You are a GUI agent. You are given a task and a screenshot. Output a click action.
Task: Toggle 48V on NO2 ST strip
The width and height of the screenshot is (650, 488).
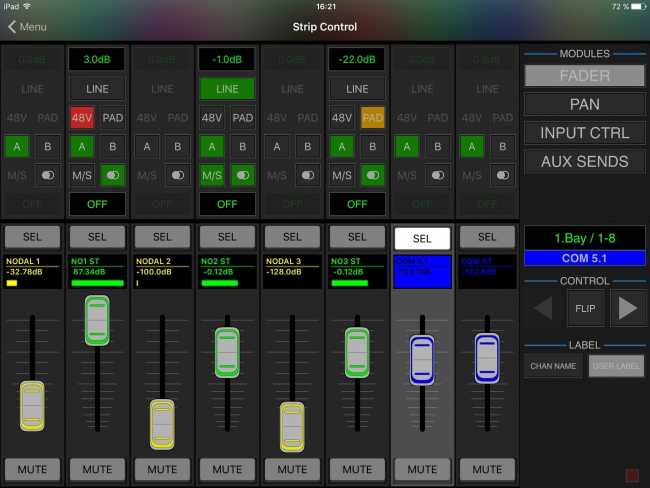point(212,118)
